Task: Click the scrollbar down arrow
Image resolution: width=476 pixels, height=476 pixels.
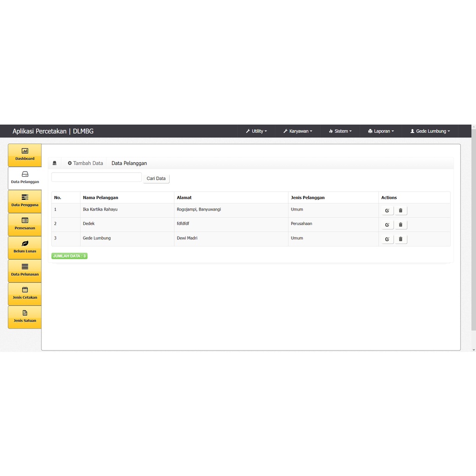Action: [x=474, y=350]
